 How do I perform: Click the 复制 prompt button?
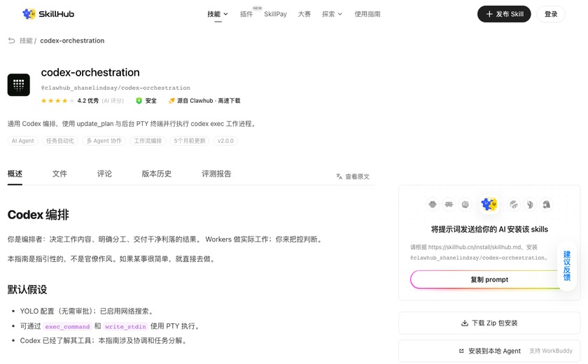(x=489, y=280)
